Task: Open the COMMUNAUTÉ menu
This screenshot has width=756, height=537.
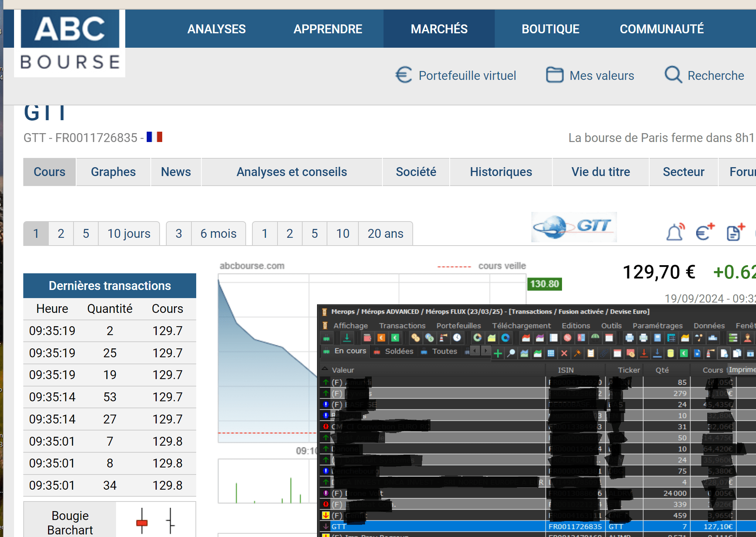Action: point(661,29)
